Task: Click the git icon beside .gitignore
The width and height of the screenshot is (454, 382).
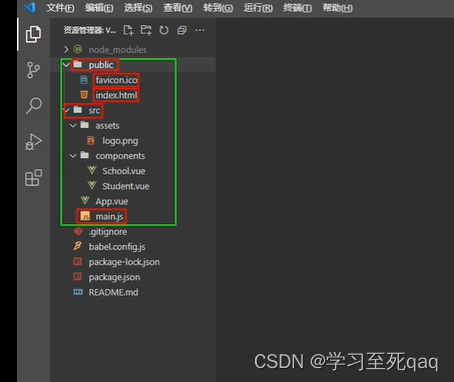Action: (78, 231)
